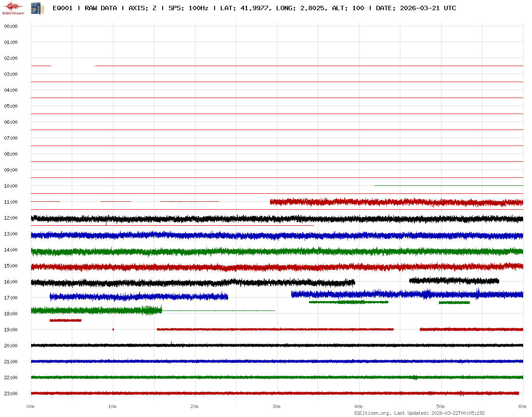Click the 10m minute axis label

[113, 406]
